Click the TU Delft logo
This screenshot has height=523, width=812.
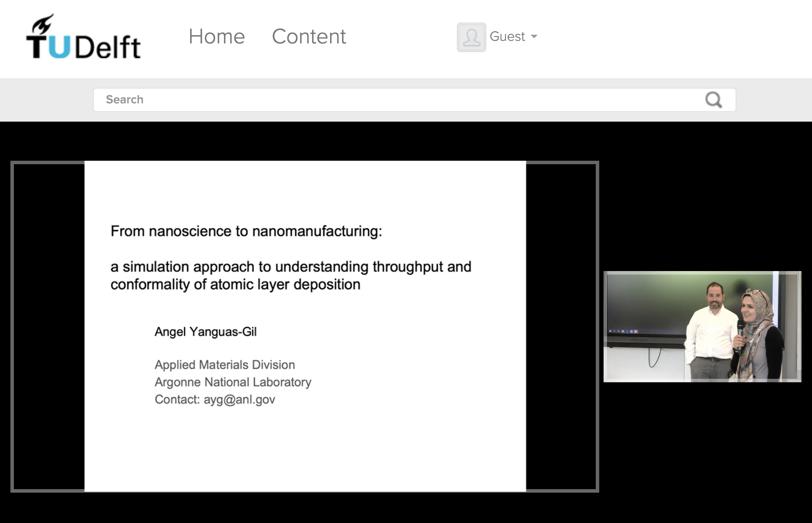click(x=84, y=38)
